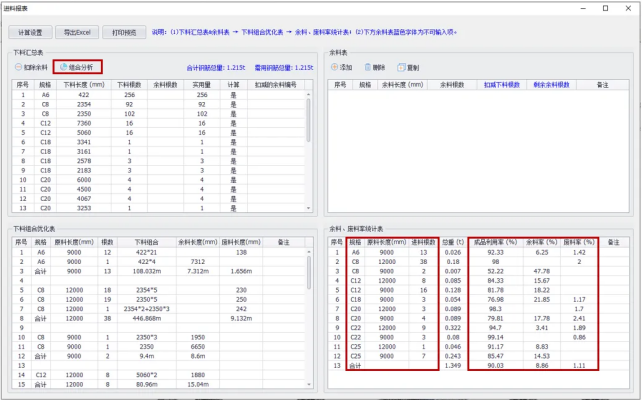Close the 进料报表 window
This screenshot has height=400, width=642.
pos(629,8)
